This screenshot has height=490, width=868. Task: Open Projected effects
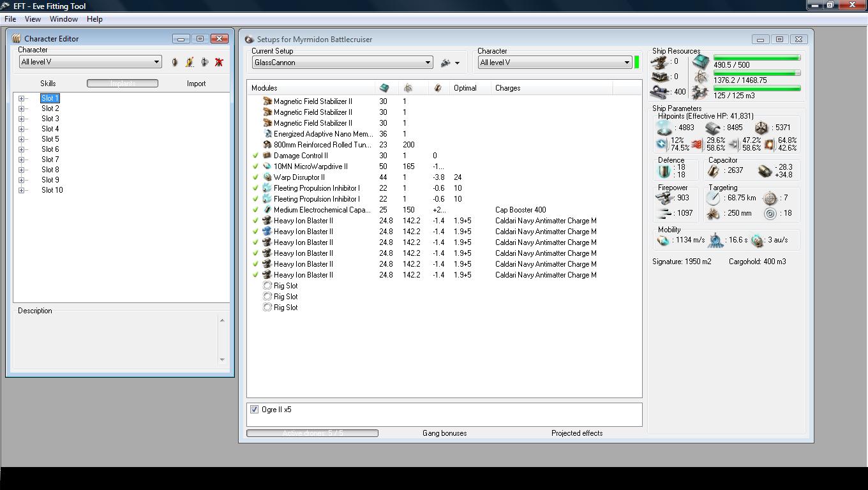tap(577, 433)
